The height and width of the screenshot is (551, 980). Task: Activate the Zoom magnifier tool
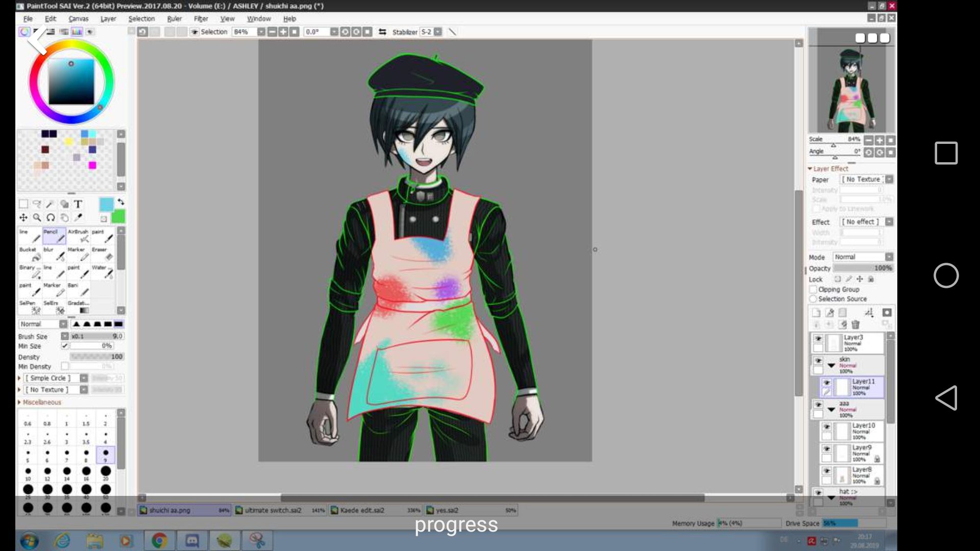(x=37, y=218)
